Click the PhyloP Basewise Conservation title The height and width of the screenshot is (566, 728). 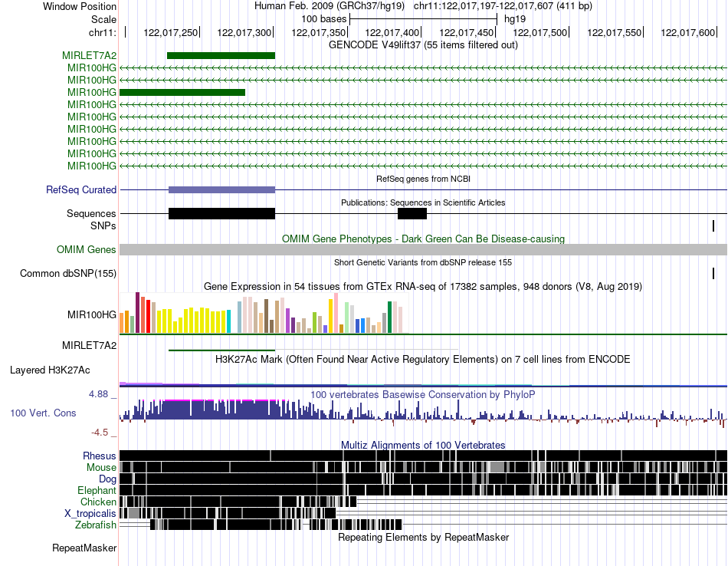point(423,395)
